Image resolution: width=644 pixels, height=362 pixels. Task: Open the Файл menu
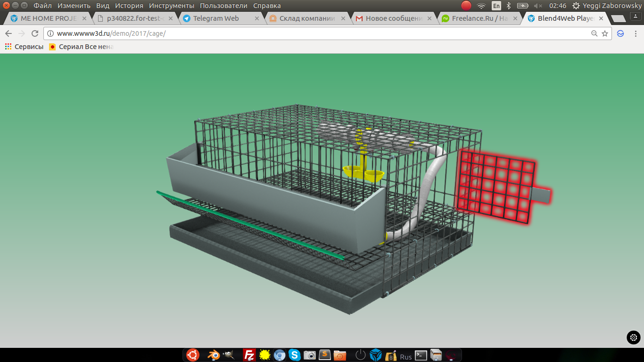[x=42, y=6]
